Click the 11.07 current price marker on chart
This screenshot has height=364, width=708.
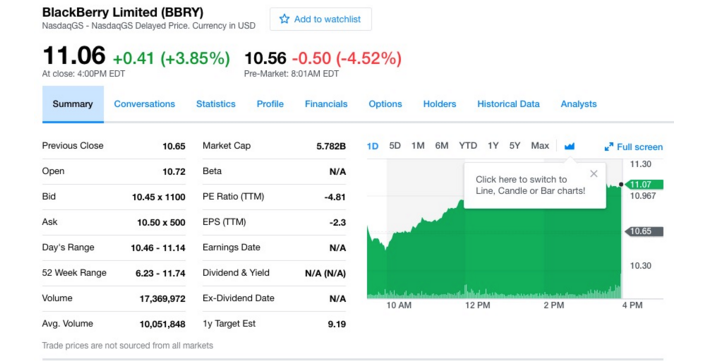coord(643,184)
